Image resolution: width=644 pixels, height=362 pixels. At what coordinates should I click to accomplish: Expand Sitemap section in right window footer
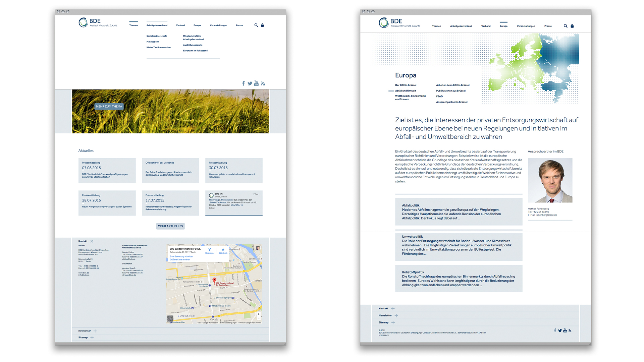393,322
